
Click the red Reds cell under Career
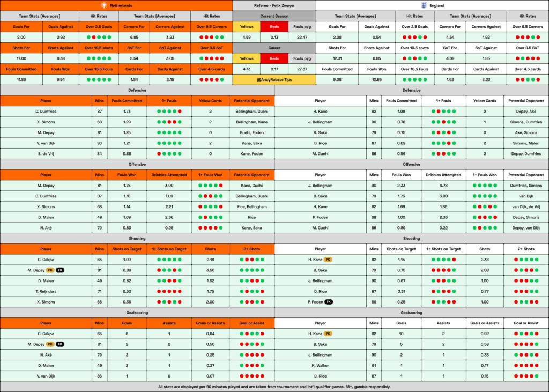[x=274, y=58]
